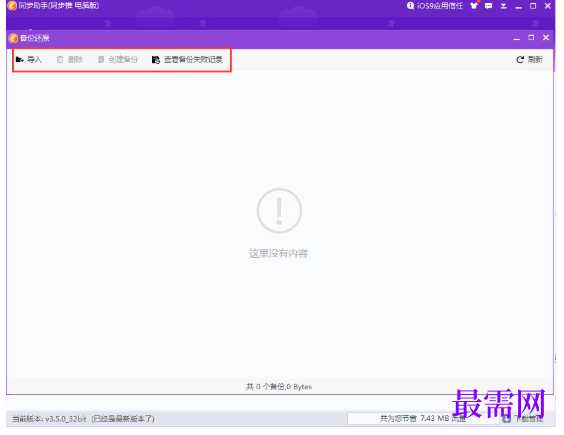Minimize the 备份还原 window
Viewport: 564px width, 435px height.
tap(517, 38)
